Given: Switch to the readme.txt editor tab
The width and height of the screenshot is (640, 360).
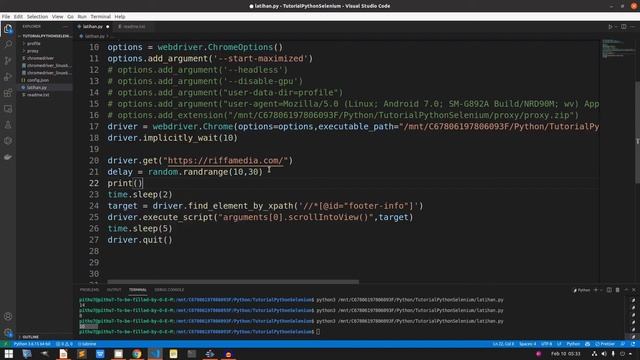Looking at the screenshot, I should click(134, 27).
